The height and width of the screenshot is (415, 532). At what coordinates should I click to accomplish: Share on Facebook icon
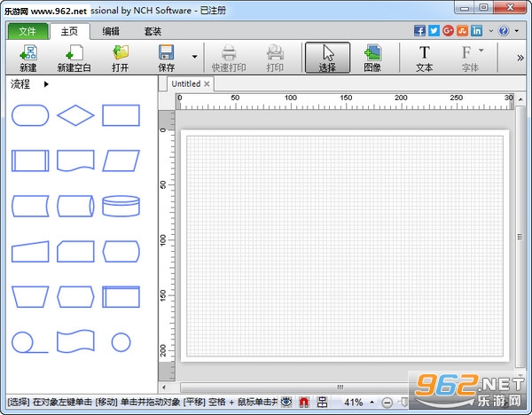[x=419, y=30]
